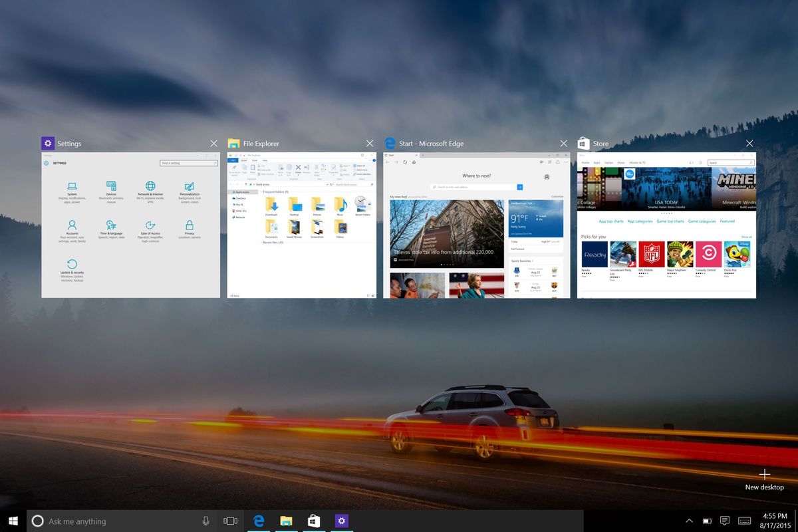
Task: Open Microsoft Edge from the taskbar
Action: 259,521
